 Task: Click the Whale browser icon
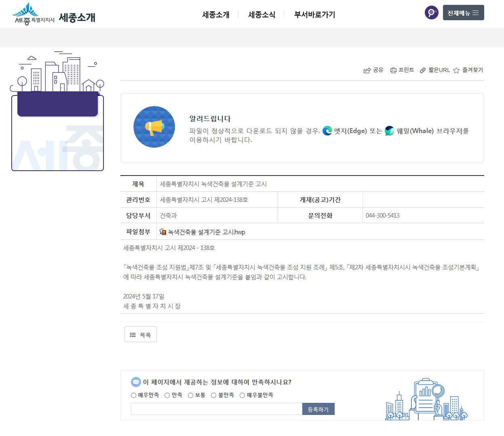[x=390, y=131]
